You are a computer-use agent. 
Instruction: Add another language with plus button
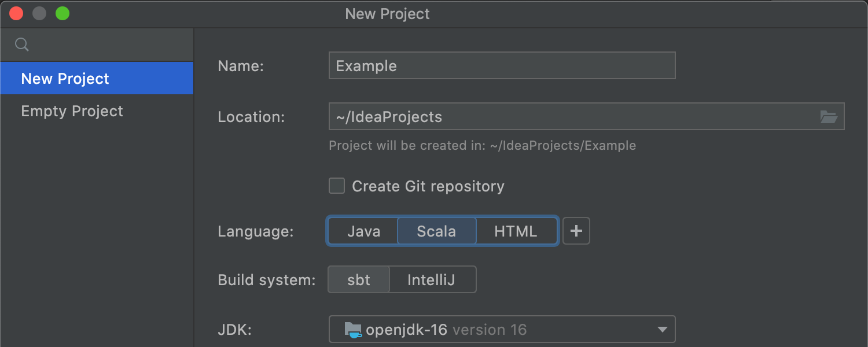(576, 231)
